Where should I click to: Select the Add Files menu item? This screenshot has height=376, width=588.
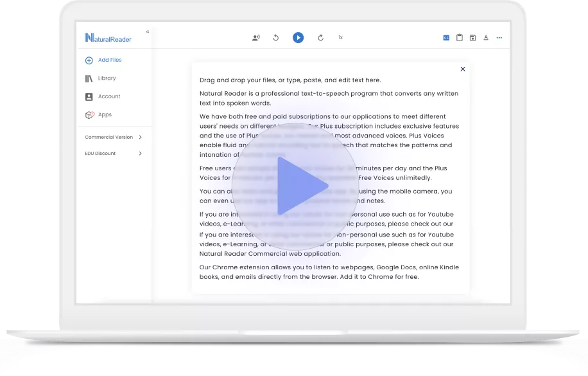tap(104, 60)
